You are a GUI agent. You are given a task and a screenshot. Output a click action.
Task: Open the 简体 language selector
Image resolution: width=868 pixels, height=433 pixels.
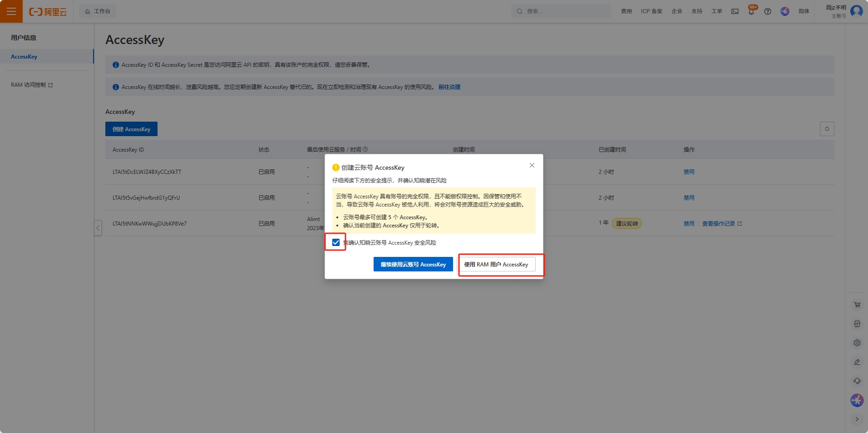(x=804, y=11)
